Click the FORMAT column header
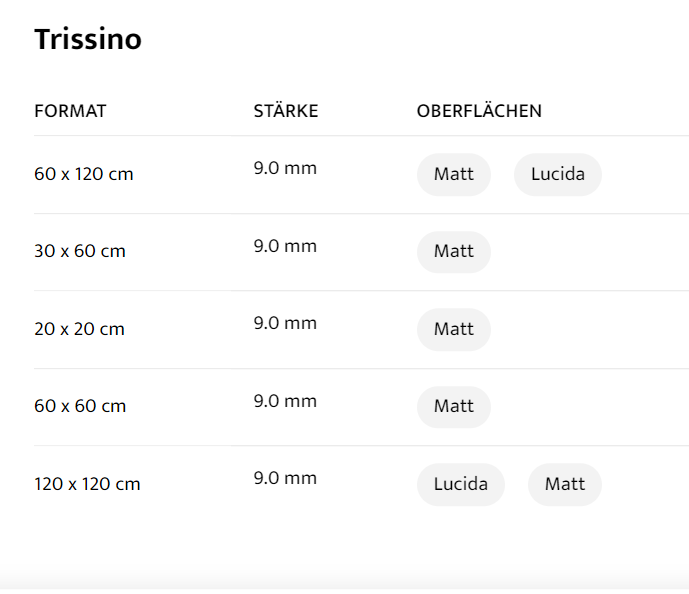Image resolution: width=689 pixels, height=594 pixels. tap(70, 111)
